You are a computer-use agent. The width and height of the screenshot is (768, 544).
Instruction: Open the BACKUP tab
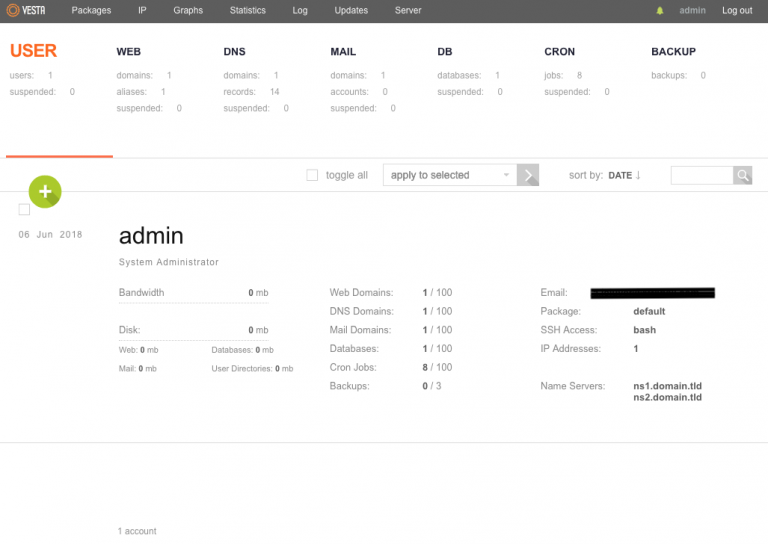pyautogui.click(x=673, y=51)
